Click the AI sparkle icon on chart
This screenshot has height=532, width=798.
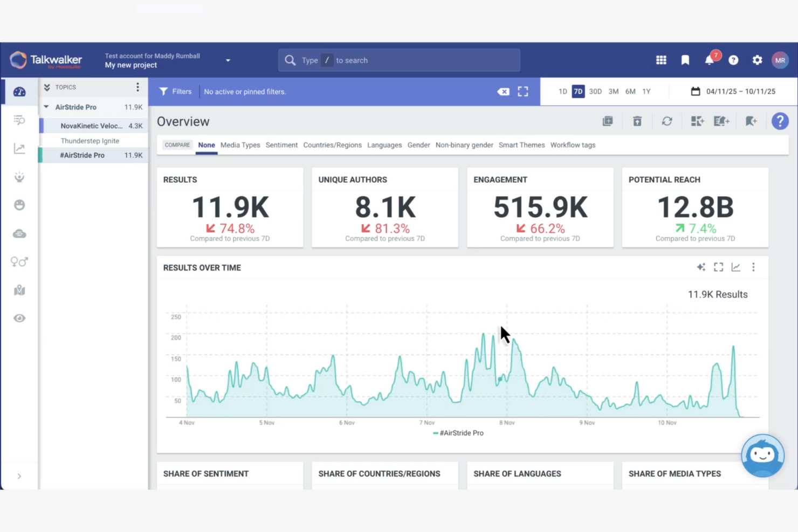point(701,267)
